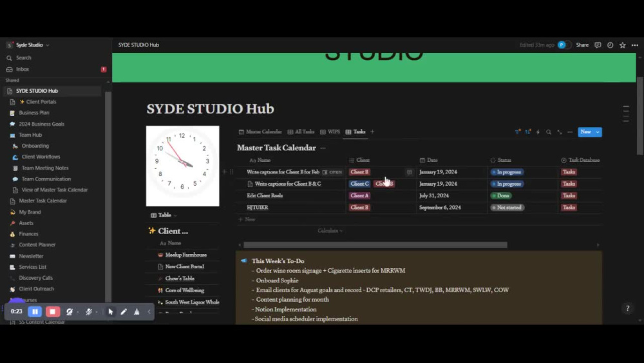Open the Onboarding page in the sidebar
Screen dimensions: 644x363
35,146
